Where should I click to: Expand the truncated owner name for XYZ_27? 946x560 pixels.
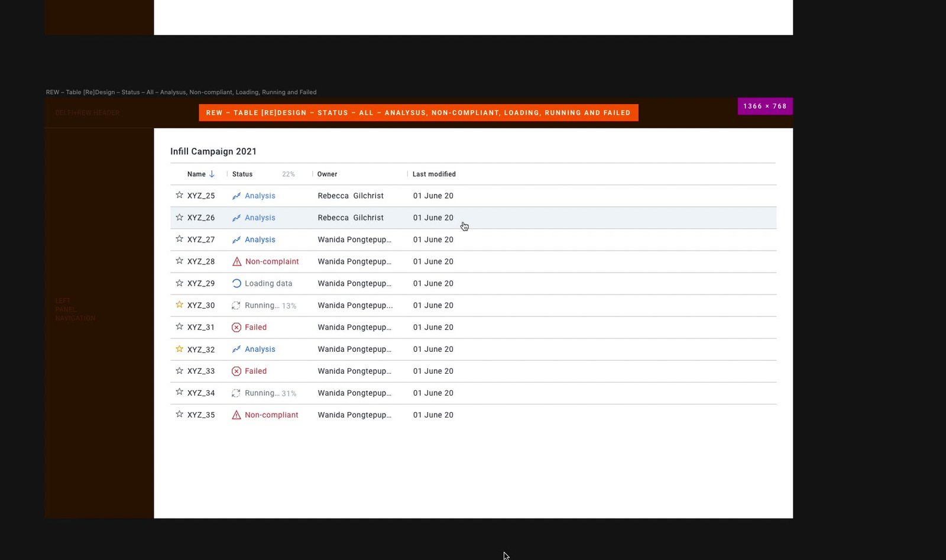pyautogui.click(x=355, y=239)
